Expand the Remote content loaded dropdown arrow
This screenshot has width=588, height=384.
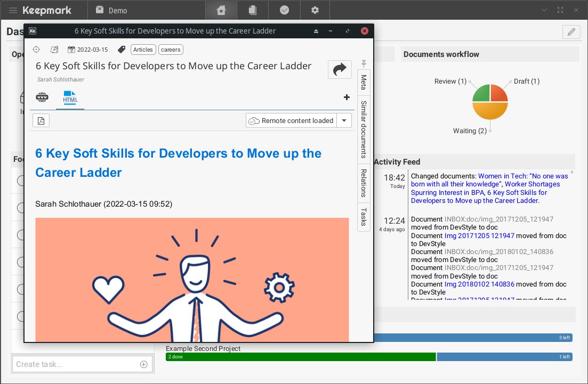click(344, 120)
